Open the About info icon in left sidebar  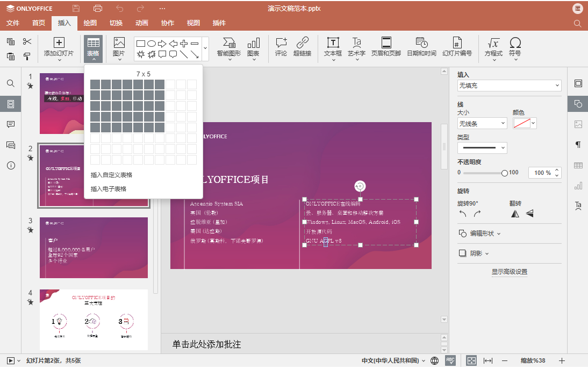click(11, 165)
